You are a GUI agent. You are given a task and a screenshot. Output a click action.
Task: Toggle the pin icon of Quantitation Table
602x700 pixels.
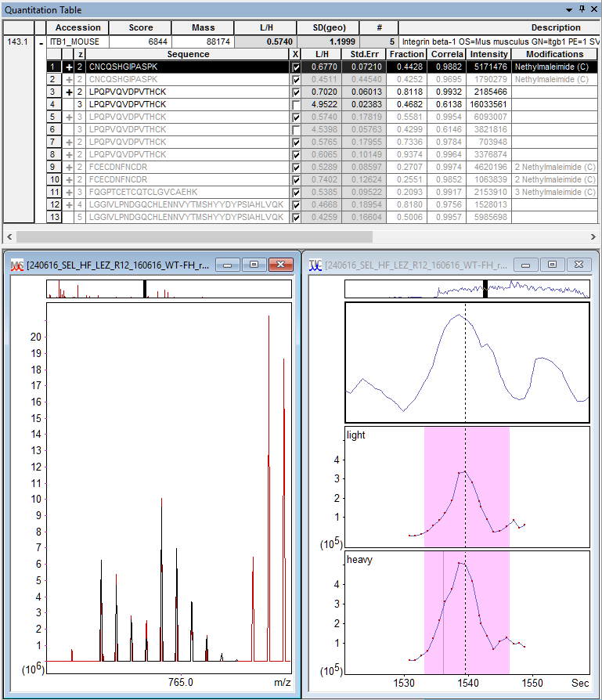(x=582, y=9)
